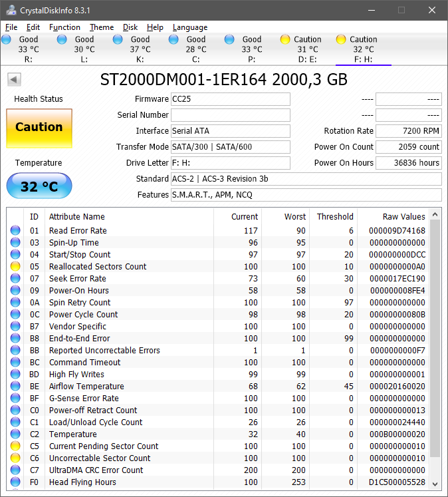This screenshot has width=448, height=497.
Task: Click the blue Read Error Rate status icon
Action: tap(15, 231)
